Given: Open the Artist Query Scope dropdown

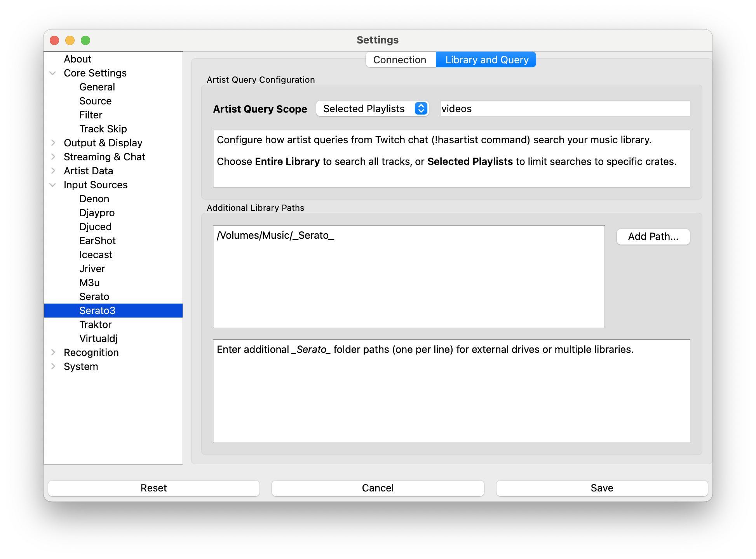Looking at the screenshot, I should pos(372,109).
